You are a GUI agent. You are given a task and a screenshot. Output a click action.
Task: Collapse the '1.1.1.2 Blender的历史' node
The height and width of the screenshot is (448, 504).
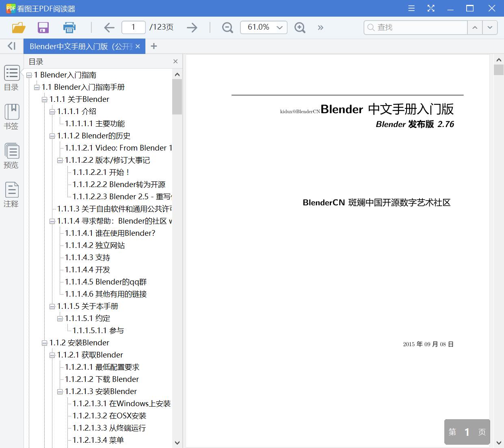tap(52, 136)
